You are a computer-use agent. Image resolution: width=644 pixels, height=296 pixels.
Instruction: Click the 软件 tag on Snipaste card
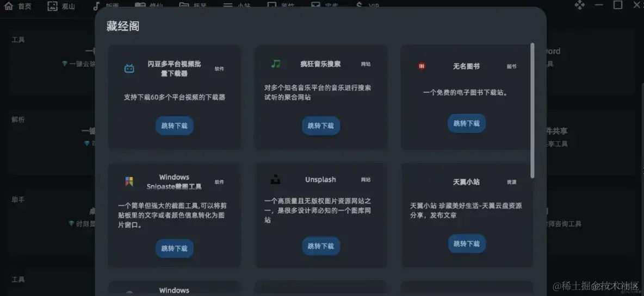(x=219, y=182)
